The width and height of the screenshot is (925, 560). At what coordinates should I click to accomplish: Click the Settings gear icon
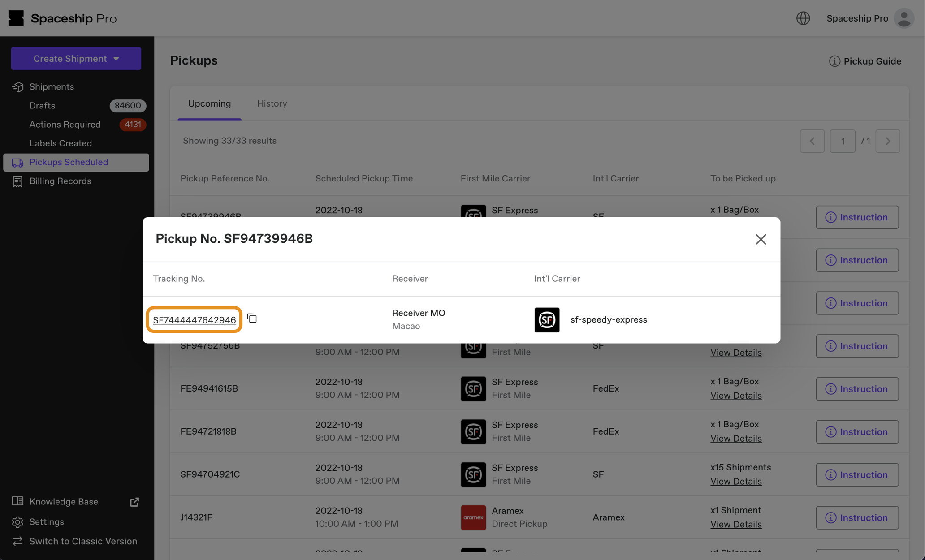pyautogui.click(x=18, y=522)
